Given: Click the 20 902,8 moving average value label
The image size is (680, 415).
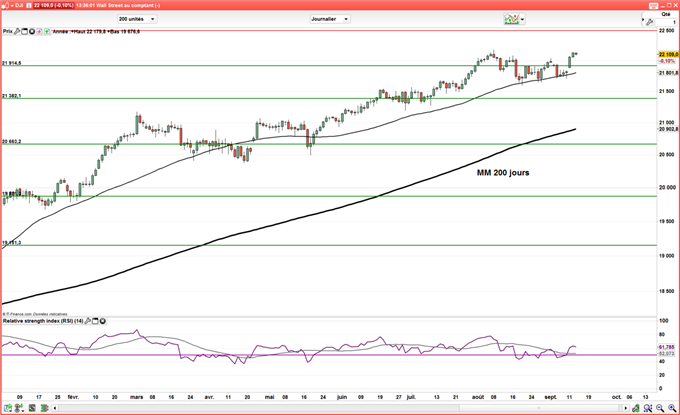Looking at the screenshot, I should click(668, 129).
